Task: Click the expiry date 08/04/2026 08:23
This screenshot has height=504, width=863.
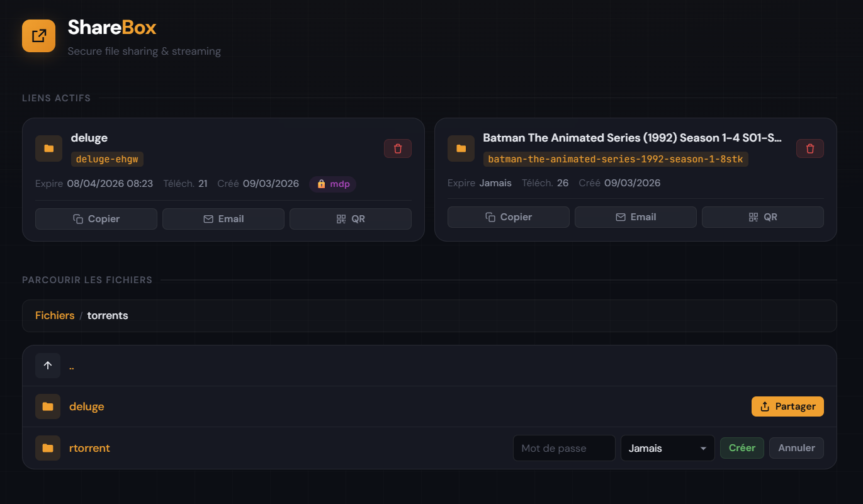Action: click(110, 184)
